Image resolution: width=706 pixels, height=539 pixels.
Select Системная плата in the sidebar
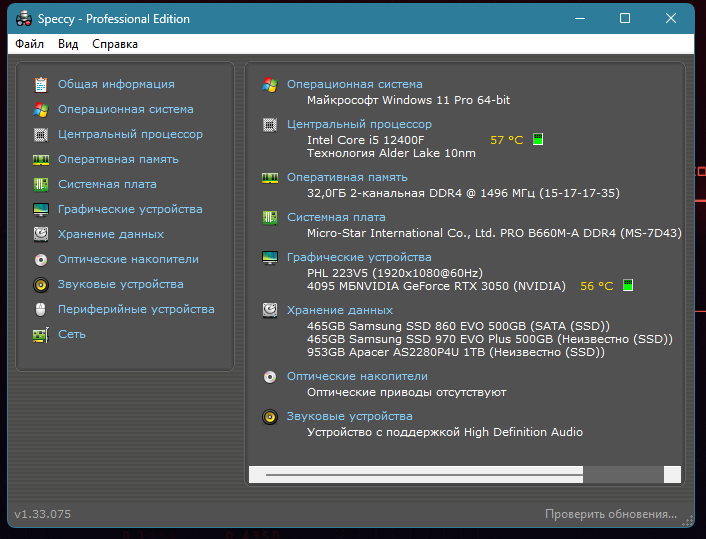[x=107, y=184]
